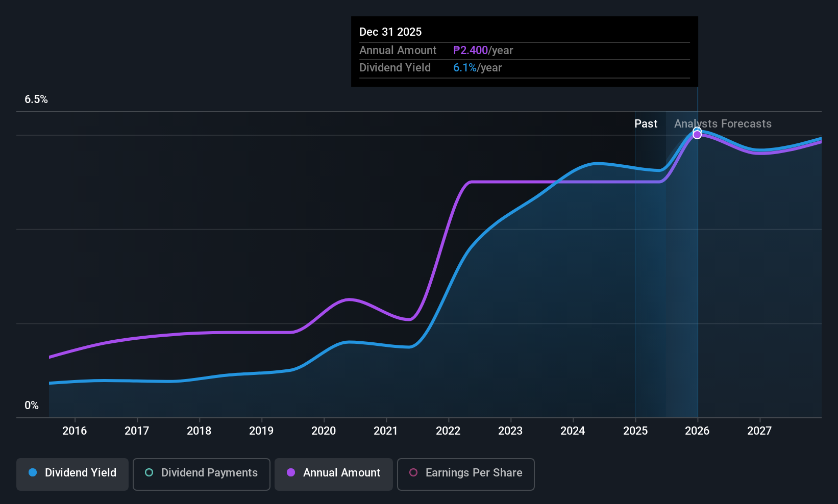Select the 2020 x-axis label
This screenshot has width=838, height=504.
click(324, 431)
